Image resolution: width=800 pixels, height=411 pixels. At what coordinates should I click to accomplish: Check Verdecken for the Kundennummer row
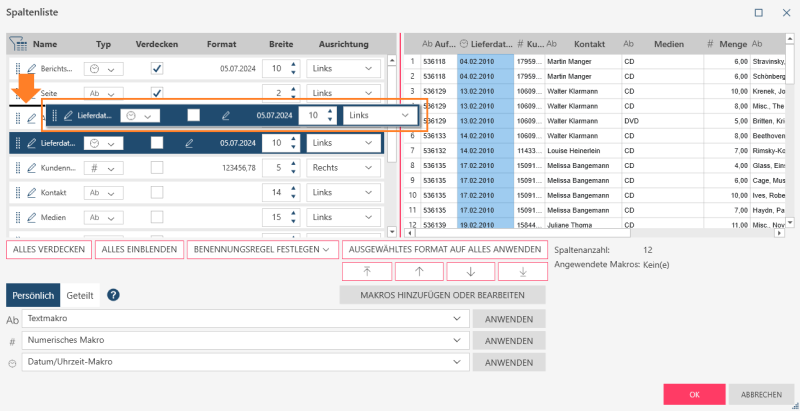(x=156, y=168)
